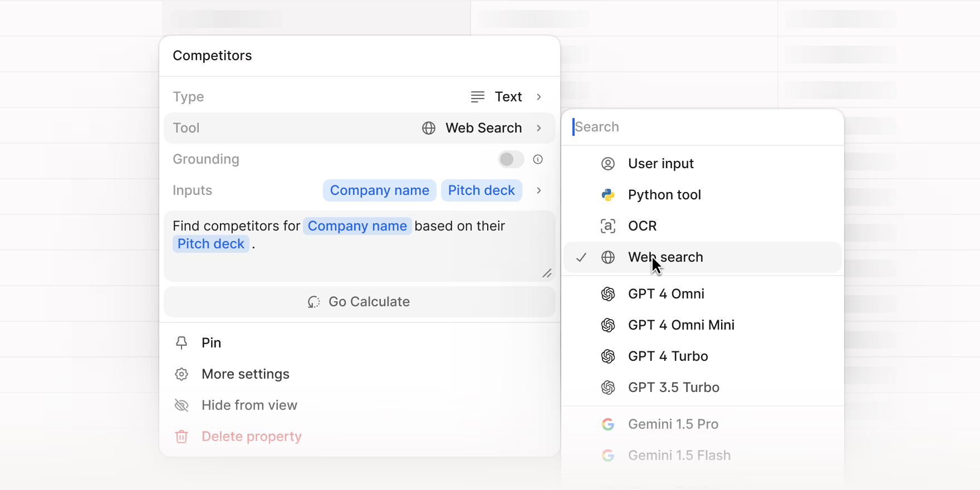Click the Hide from view eye icon
Image resolution: width=980 pixels, height=490 pixels.
coord(182,405)
